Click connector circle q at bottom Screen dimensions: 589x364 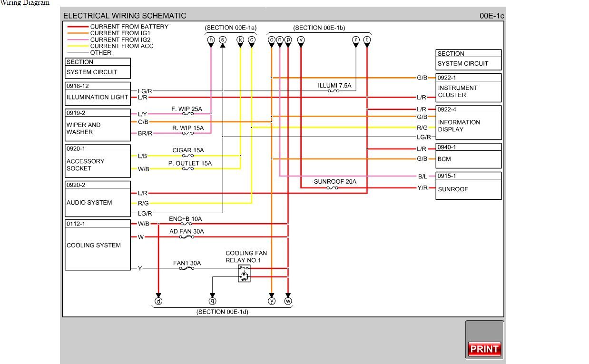click(213, 301)
